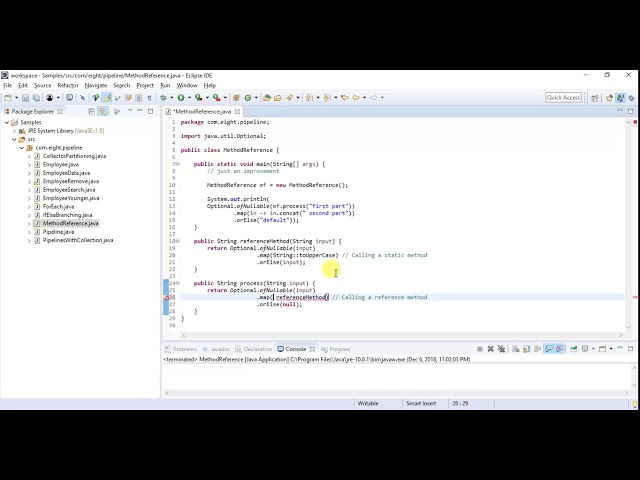This screenshot has width=640, height=480.
Task: Switch to the Javadoc tab
Action: pyautogui.click(x=216, y=349)
